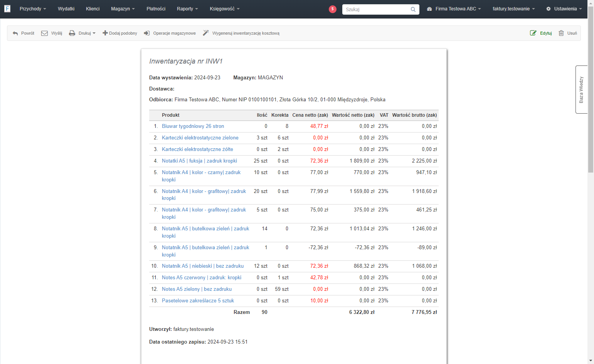
Task: Open the Klienci menu item
Action: (x=93, y=8)
